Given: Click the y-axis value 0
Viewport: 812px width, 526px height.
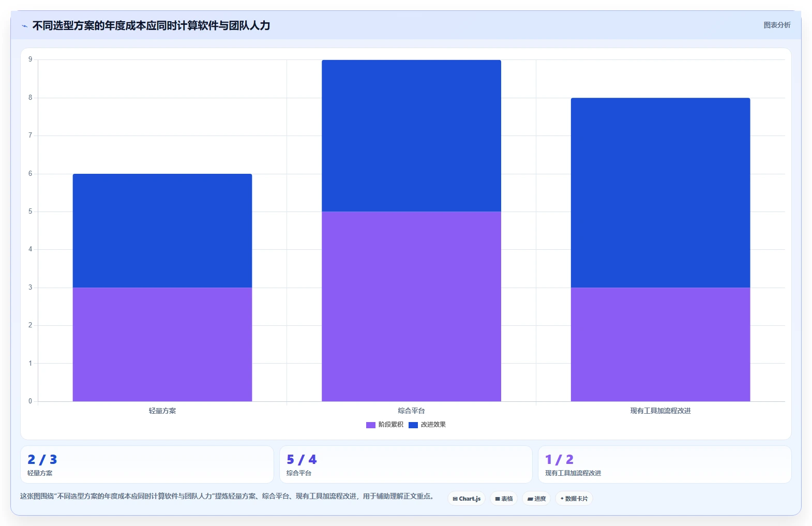Looking at the screenshot, I should tap(30, 401).
